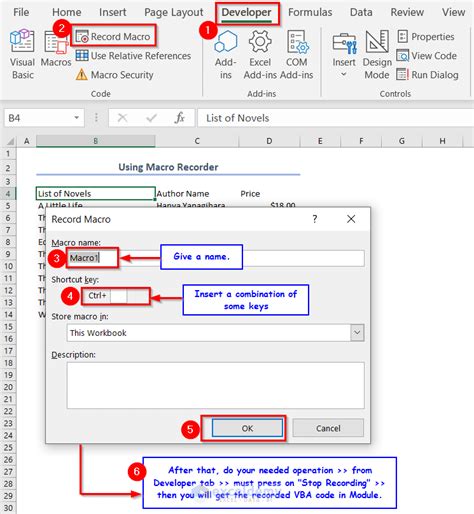Click the 'Price' header cell

[x=269, y=194]
